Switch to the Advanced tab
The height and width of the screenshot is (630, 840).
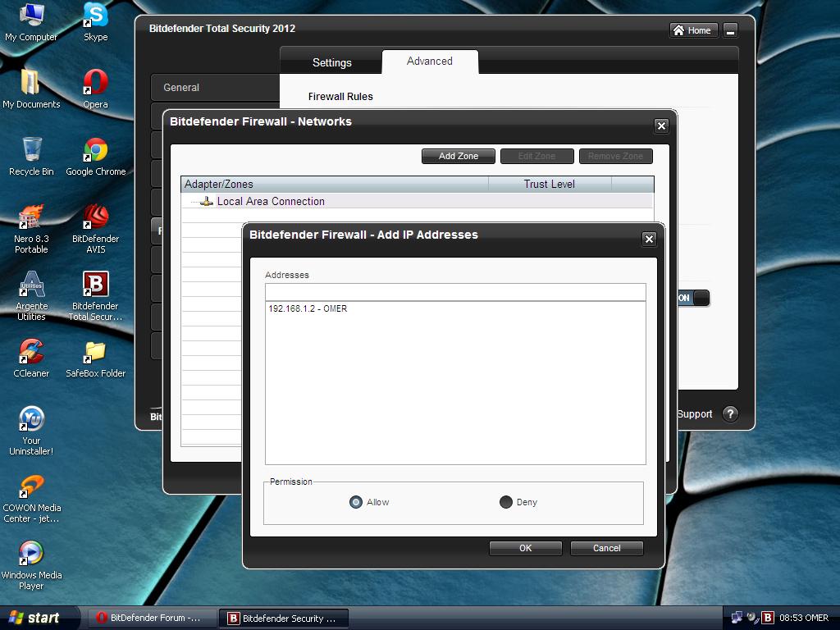pos(430,61)
